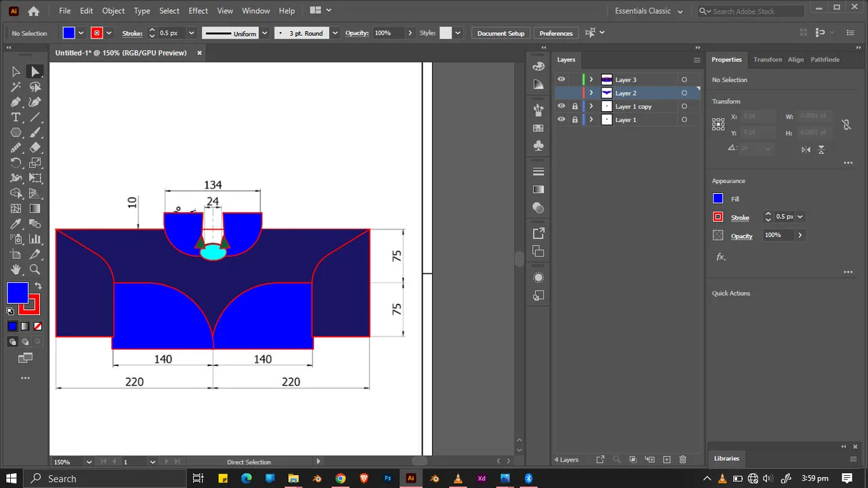This screenshot has height=488, width=868.
Task: Select the Magic Wand tool
Action: (x=16, y=87)
